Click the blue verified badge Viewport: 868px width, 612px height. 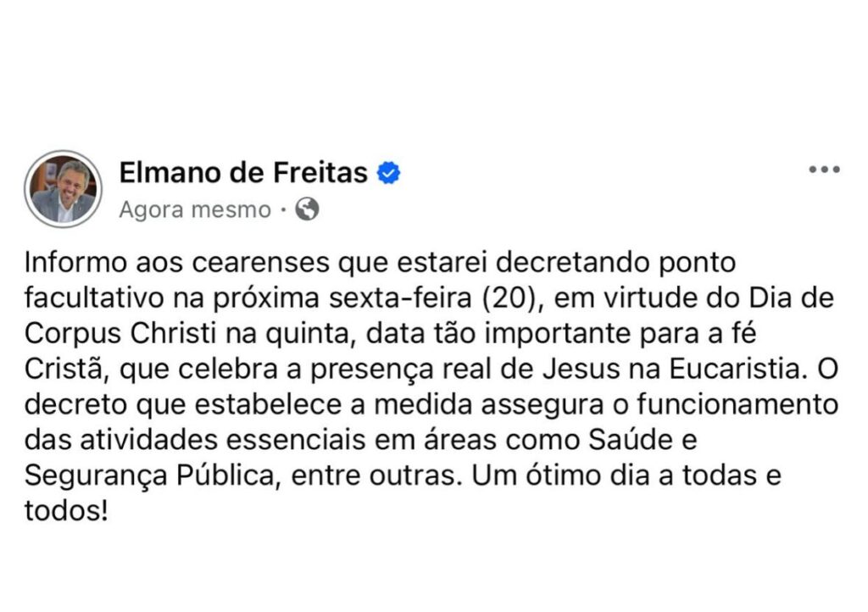[x=388, y=173]
